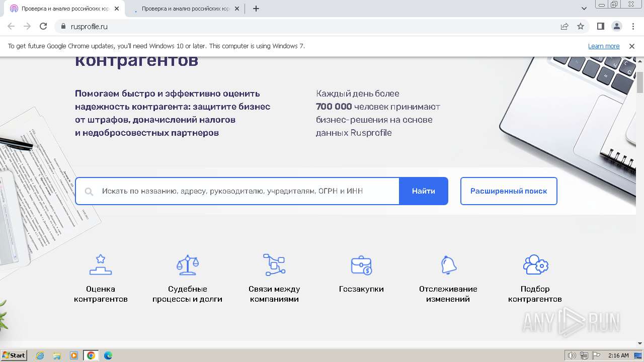644x362 pixels.
Task: Open the Windows Start menu
Action: pyautogui.click(x=14, y=355)
